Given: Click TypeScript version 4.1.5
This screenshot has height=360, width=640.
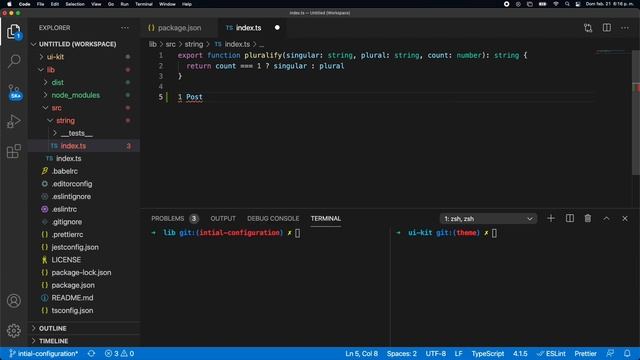Looking at the screenshot, I should click(520, 353).
